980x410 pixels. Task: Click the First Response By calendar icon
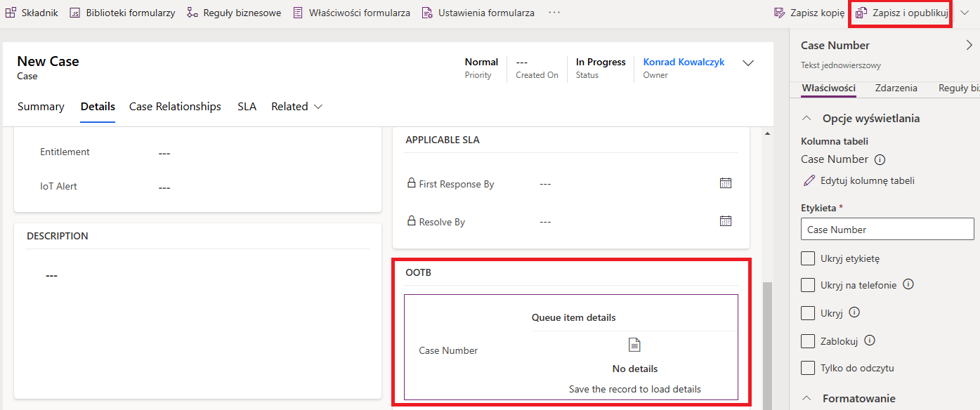point(726,183)
